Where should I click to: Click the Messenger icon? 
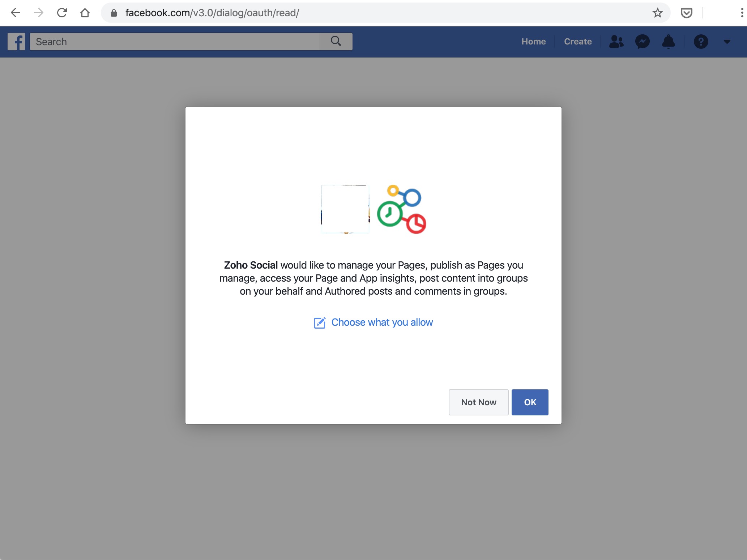[642, 41]
